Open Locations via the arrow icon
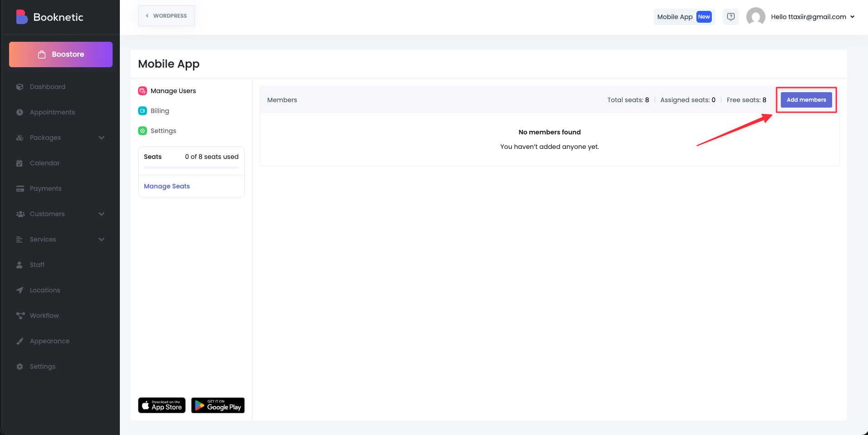Viewport: 868px width, 435px height. pyautogui.click(x=20, y=290)
